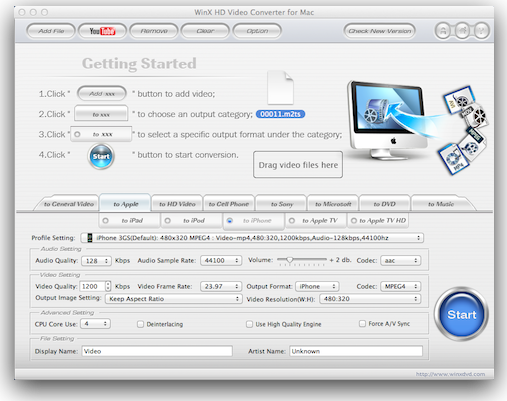507x401 pixels.
Task: Open the Output Format iPhone dropdown
Action: tap(317, 286)
